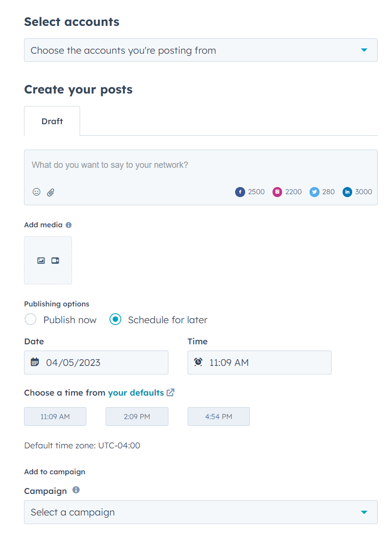The width and height of the screenshot is (392, 539).
Task: Click the Twitter icon showing 280 characters
Action: point(314,192)
